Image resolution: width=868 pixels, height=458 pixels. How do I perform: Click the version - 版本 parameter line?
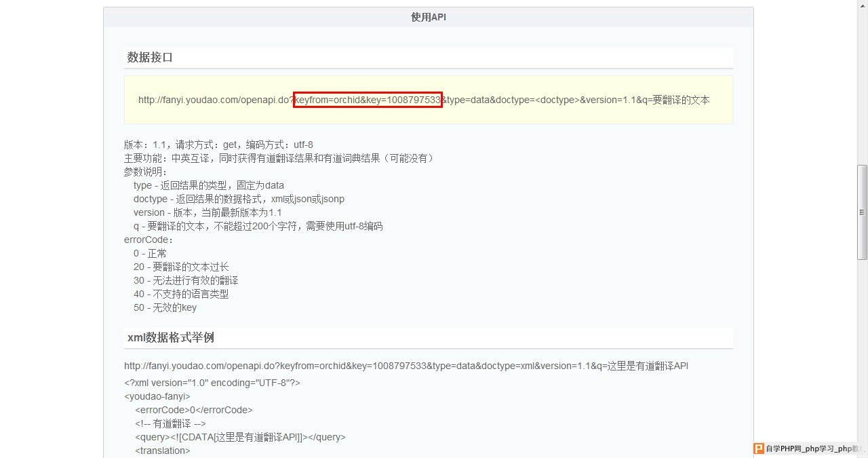pyautogui.click(x=208, y=212)
